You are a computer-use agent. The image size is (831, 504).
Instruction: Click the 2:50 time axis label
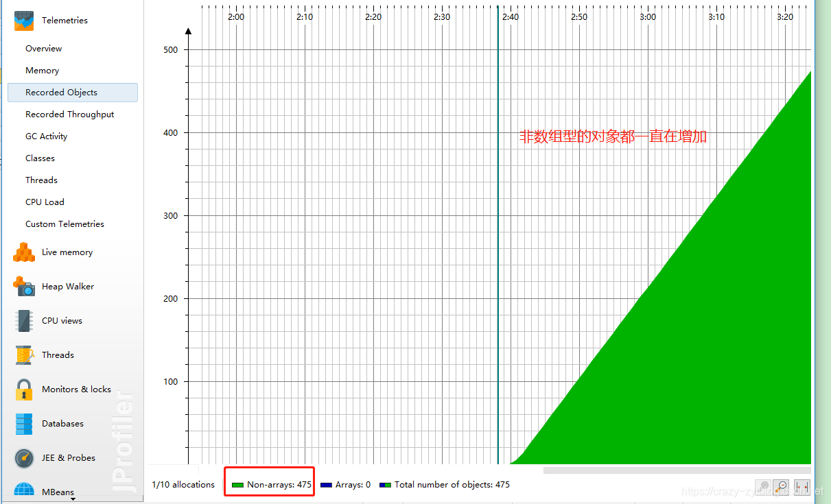tap(578, 17)
